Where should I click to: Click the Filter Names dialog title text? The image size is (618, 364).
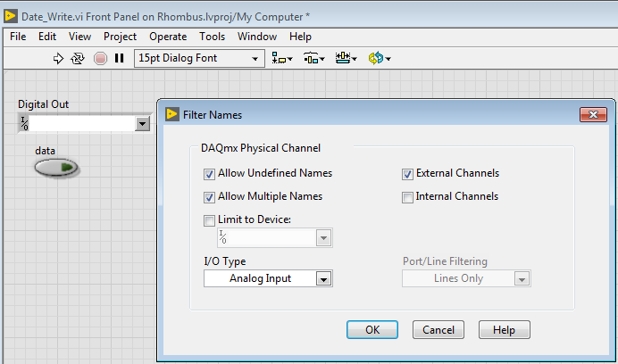pyautogui.click(x=213, y=115)
